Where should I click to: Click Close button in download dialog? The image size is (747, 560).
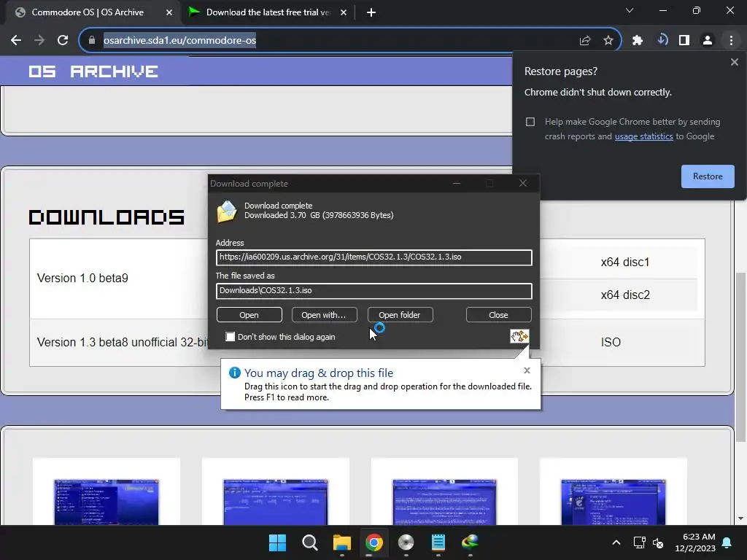[498, 315]
